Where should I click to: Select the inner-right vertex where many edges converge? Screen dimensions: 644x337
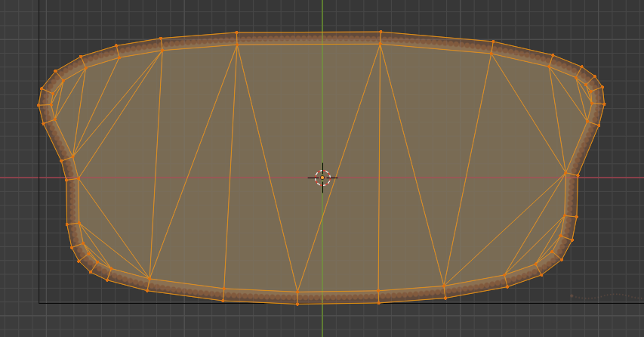[565, 172]
